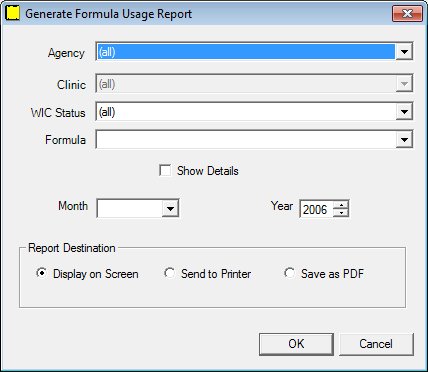Select Display on Screen radio button
Viewport: 428px width, 372px height.
pyautogui.click(x=41, y=273)
